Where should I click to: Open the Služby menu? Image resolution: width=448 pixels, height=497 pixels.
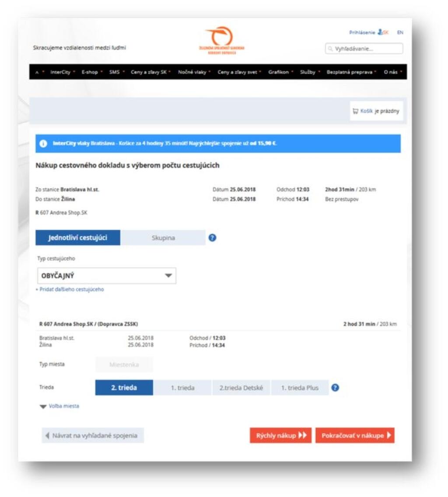tap(310, 72)
